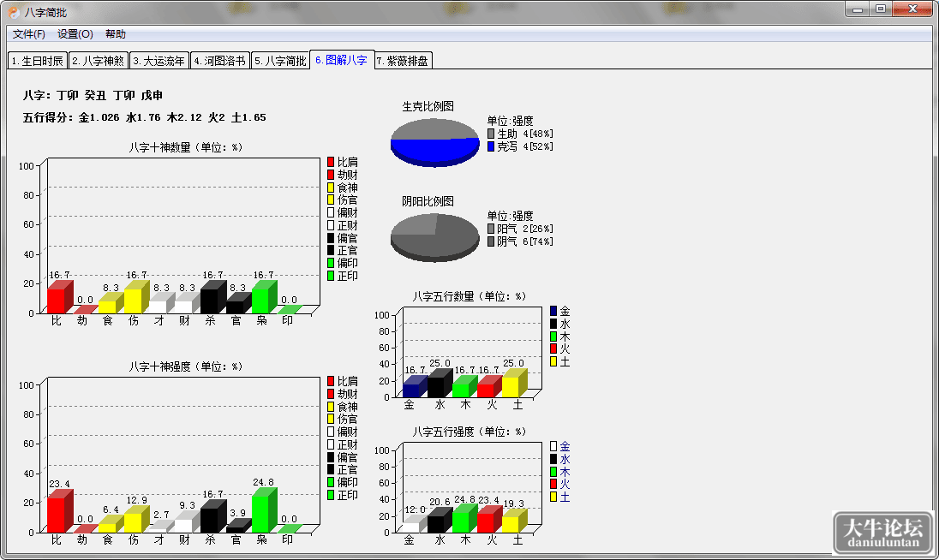This screenshot has width=939, height=560.
Task: Open the 7.紫薇排盘 tab
Action: click(403, 61)
